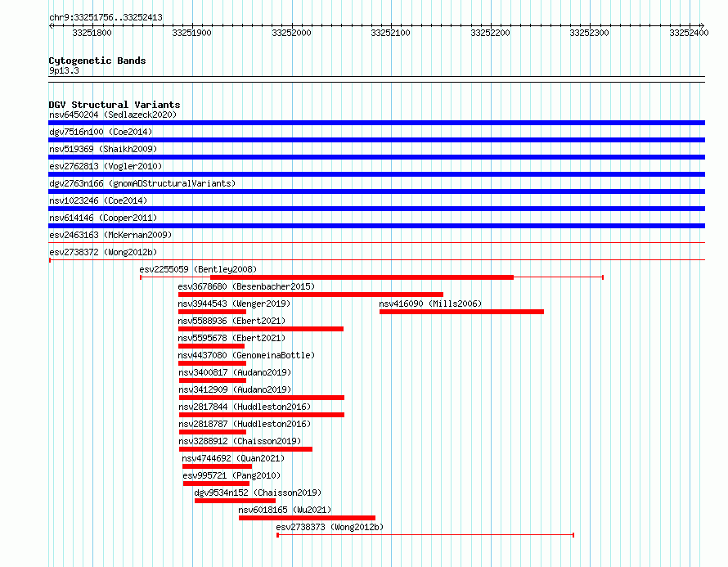This screenshot has width=728, height=567.
Task: Open the top esv2738372 (Wong2012b) label
Action: click(103, 252)
